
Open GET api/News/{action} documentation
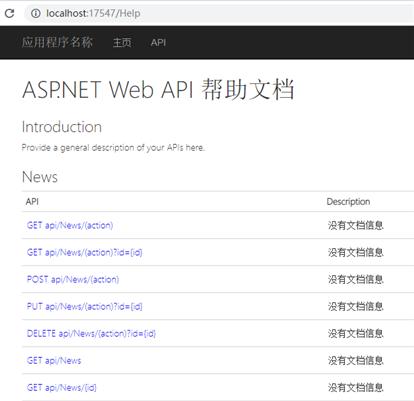tap(70, 225)
